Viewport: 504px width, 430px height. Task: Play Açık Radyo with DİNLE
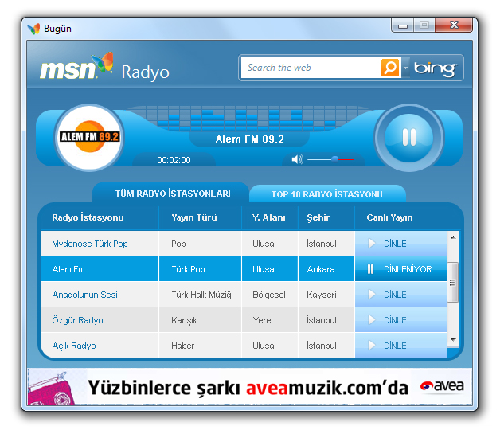400,345
